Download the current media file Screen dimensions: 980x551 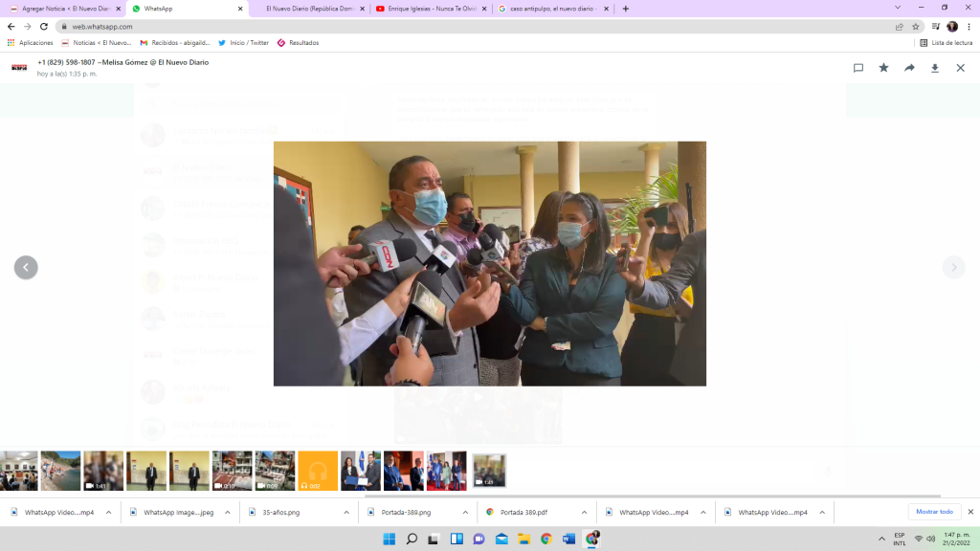click(935, 68)
